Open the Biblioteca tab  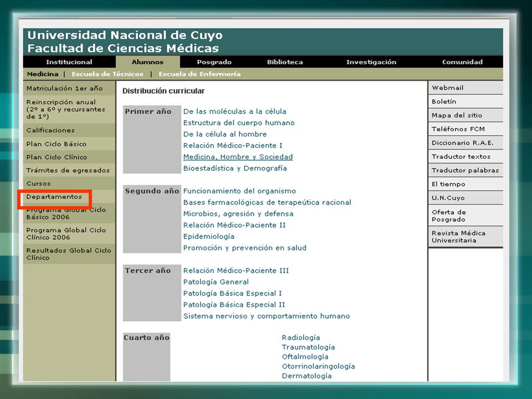pos(285,62)
